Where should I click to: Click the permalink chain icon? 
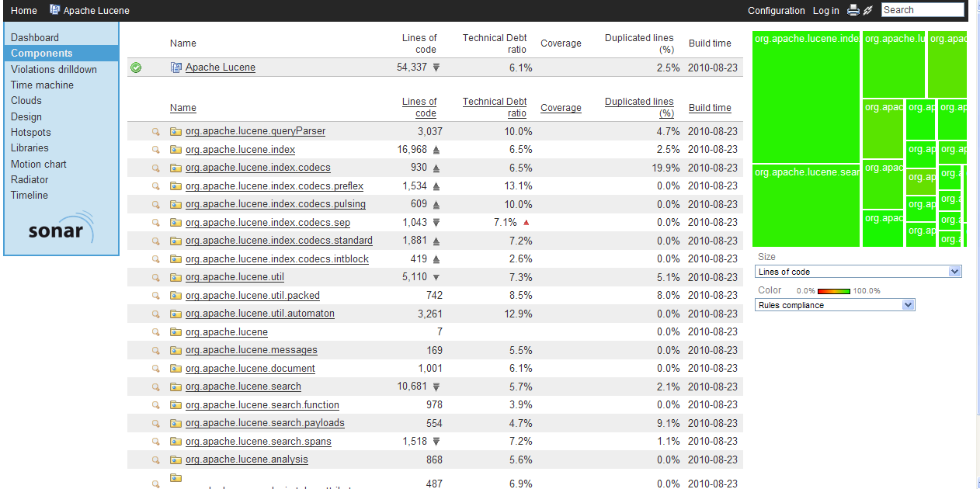(x=867, y=10)
